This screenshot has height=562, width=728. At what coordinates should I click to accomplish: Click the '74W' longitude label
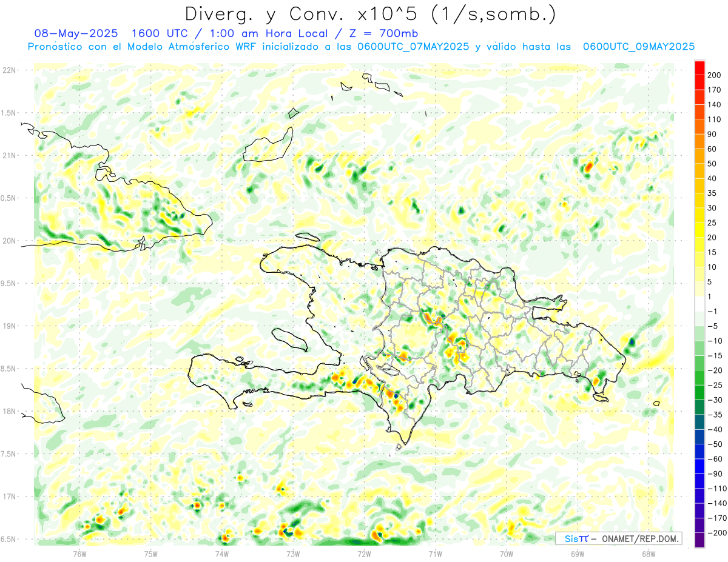tap(222, 554)
